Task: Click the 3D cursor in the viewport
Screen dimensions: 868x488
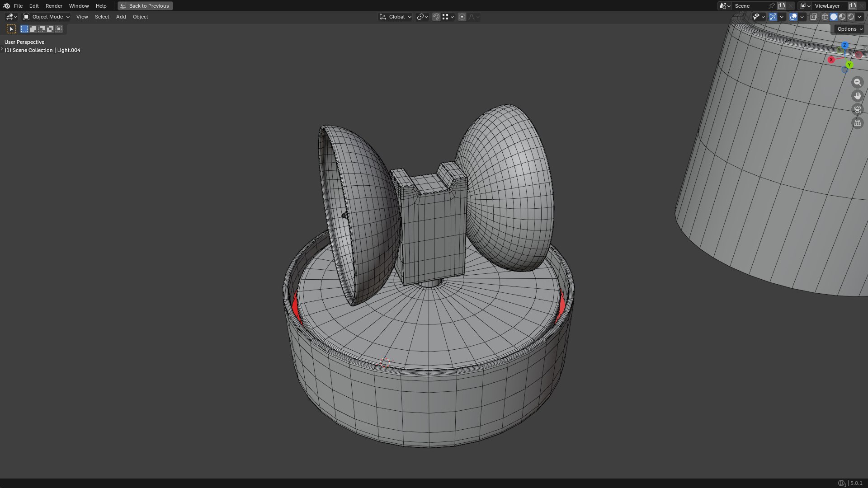Action: coord(385,363)
